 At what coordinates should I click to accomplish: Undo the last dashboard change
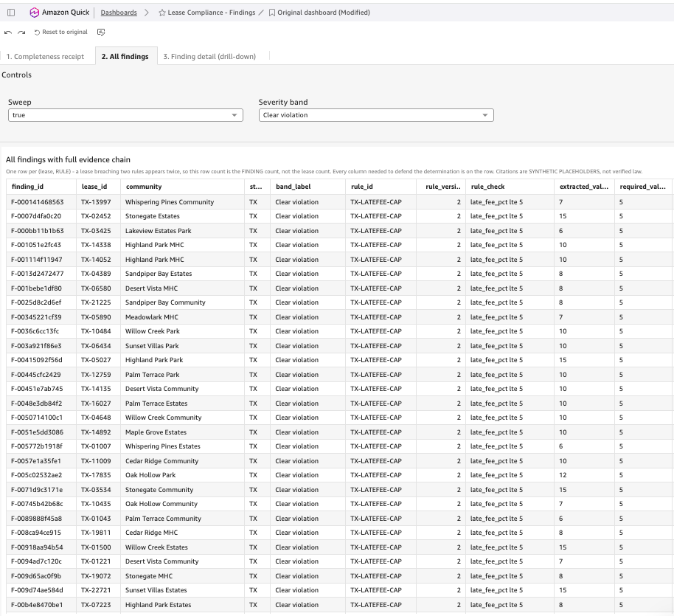click(x=7, y=32)
